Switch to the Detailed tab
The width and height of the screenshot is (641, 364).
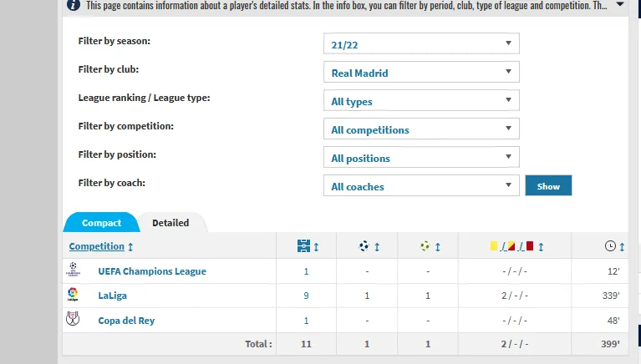pos(170,223)
